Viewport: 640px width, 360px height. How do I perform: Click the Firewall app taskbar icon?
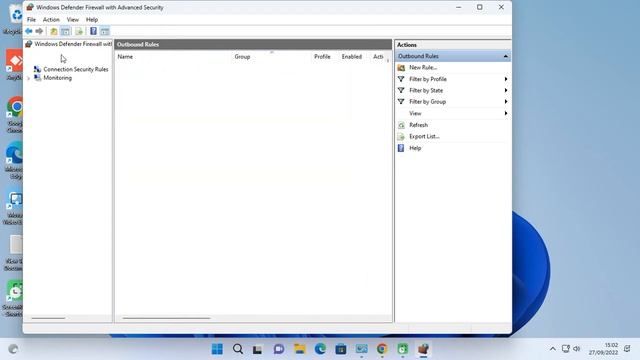tap(423, 349)
